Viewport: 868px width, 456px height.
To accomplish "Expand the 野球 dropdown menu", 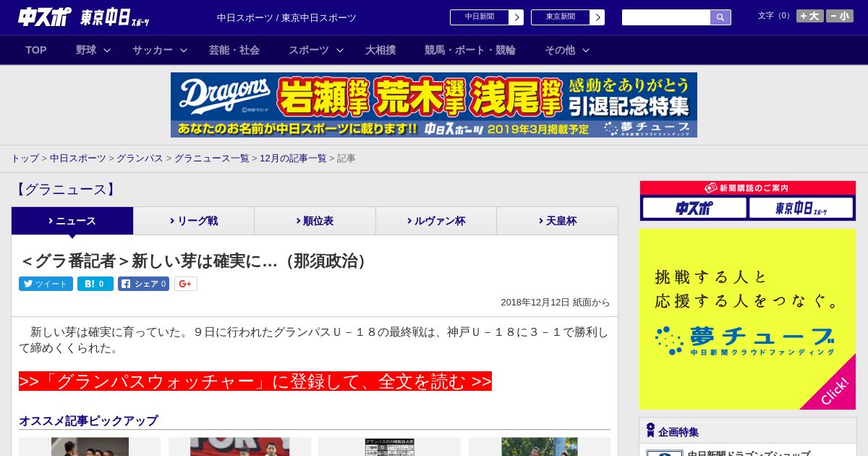I will pos(93,50).
